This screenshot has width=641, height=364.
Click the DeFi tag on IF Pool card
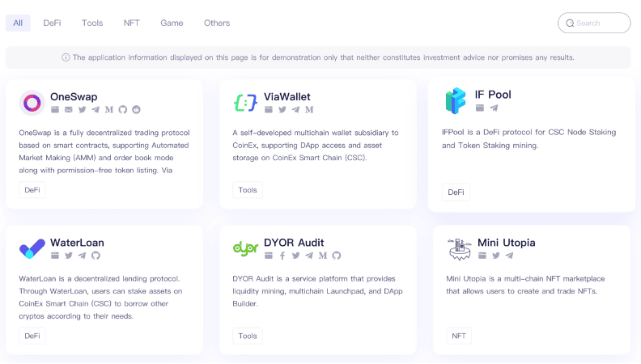pyautogui.click(x=456, y=193)
